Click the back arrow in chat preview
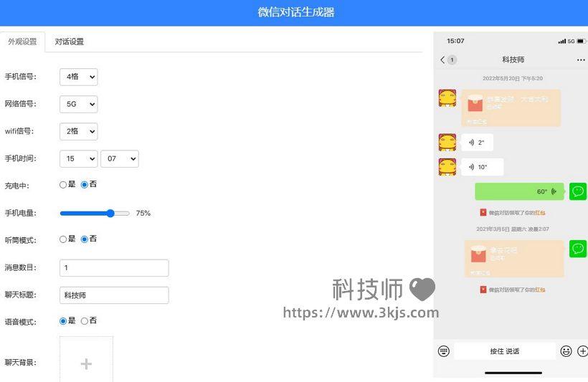This screenshot has width=588, height=382. (442, 59)
